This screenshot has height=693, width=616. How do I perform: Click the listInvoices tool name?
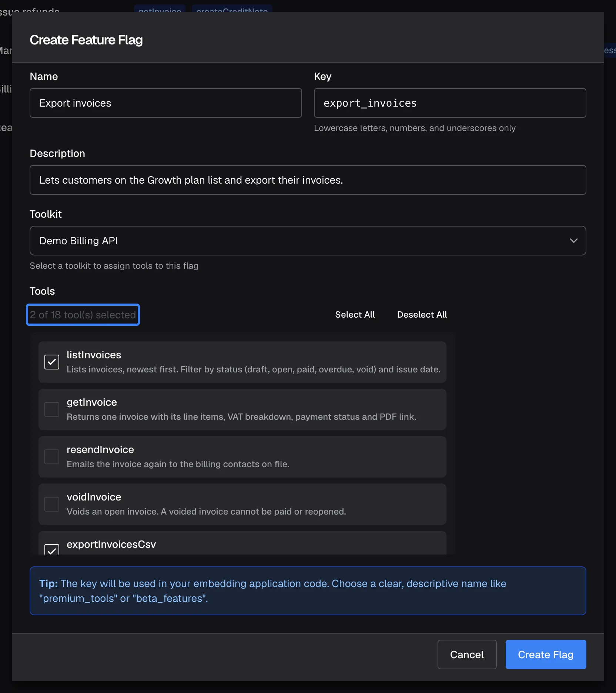click(x=94, y=355)
